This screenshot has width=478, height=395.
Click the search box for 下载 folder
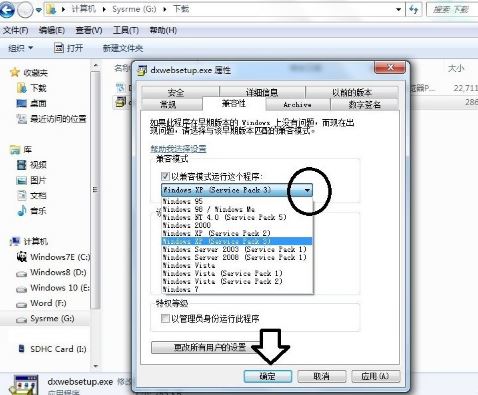[452, 10]
